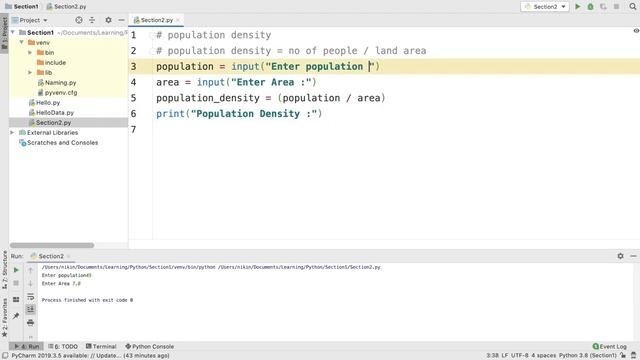640x360 pixels.
Task: Open pyvenv.cfg file
Action: click(57, 93)
